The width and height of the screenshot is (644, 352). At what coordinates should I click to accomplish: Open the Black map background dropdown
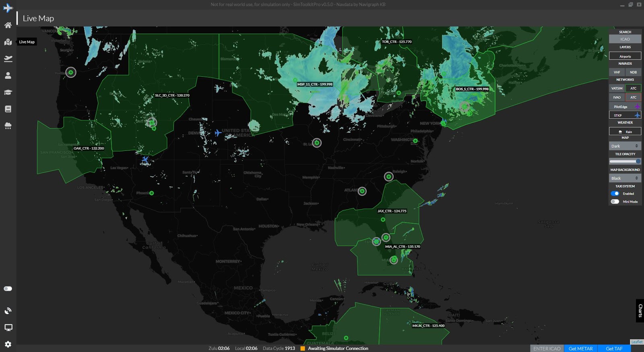[625, 178]
